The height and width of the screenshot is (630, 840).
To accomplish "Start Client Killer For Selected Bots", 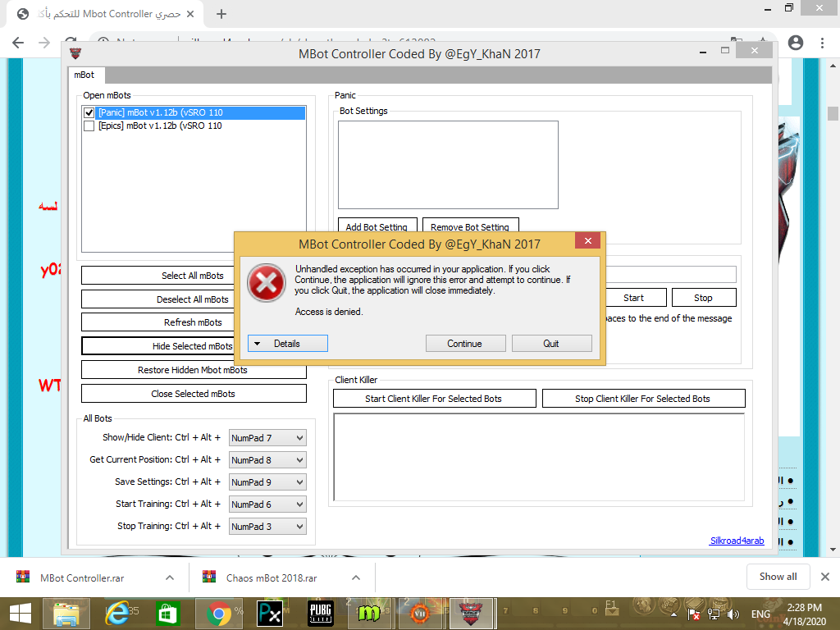I will pos(435,398).
